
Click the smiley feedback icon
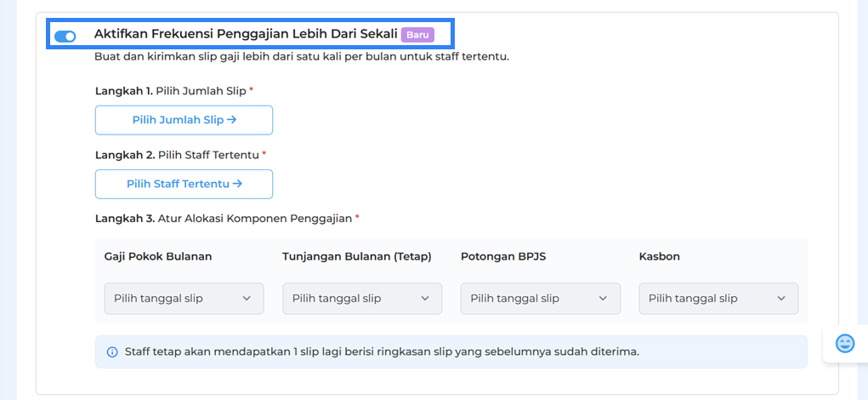pyautogui.click(x=845, y=343)
